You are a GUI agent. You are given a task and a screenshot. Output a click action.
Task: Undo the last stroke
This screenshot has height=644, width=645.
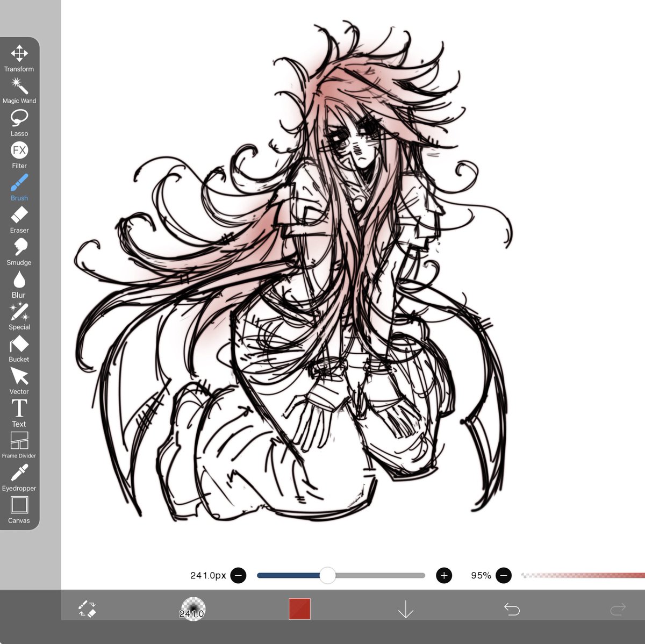click(x=512, y=609)
